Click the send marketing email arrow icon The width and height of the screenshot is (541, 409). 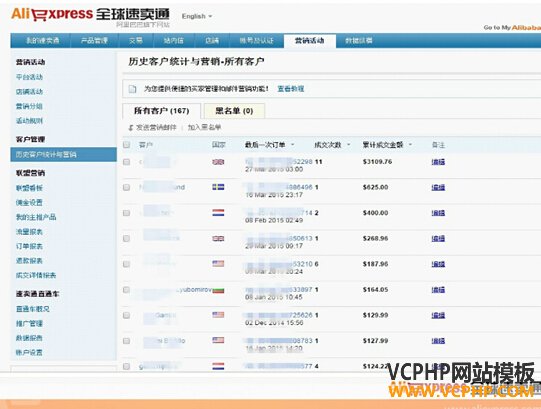[x=130, y=128]
